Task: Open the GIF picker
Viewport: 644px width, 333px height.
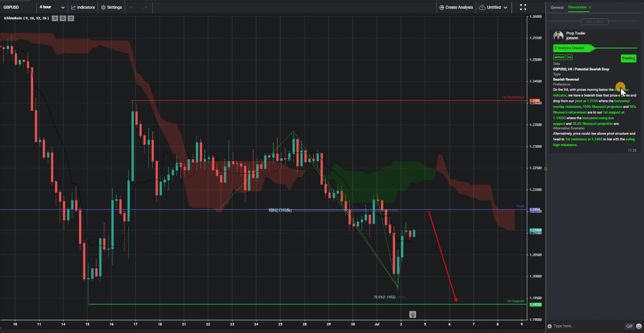Action: pyautogui.click(x=629, y=326)
